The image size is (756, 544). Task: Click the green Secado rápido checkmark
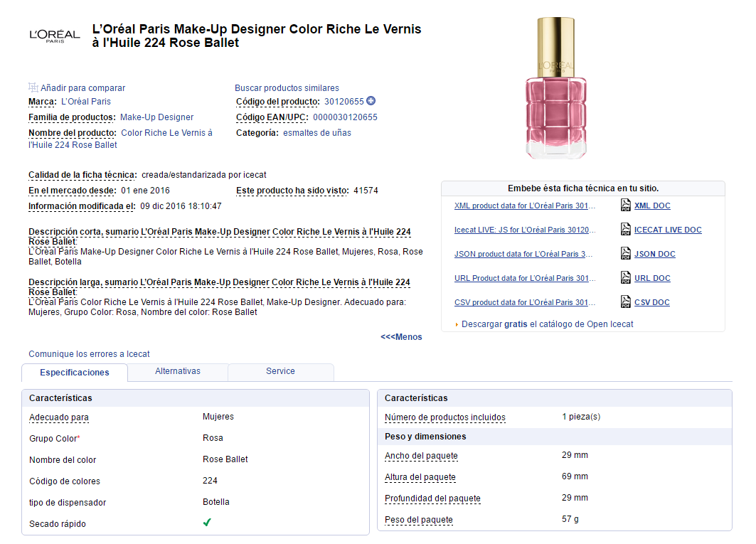point(207,523)
